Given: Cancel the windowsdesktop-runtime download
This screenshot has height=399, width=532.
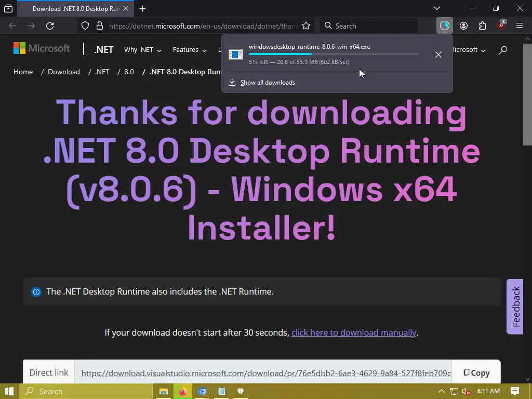Looking at the screenshot, I should [438, 54].
